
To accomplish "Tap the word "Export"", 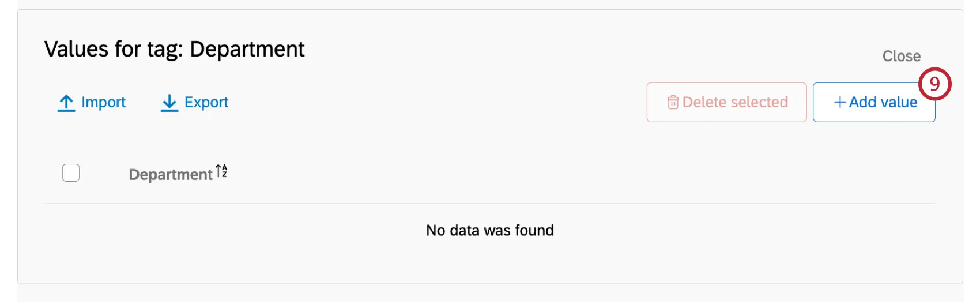I will [206, 102].
